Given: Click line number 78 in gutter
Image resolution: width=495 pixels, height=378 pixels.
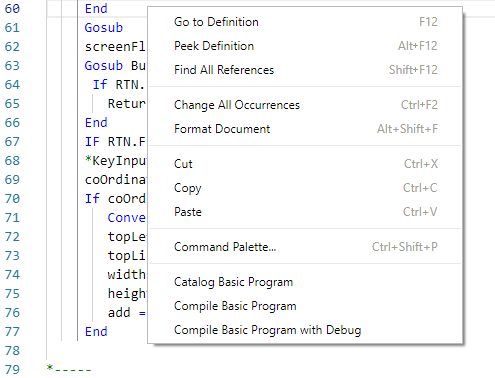Looking at the screenshot, I should coord(12,351).
